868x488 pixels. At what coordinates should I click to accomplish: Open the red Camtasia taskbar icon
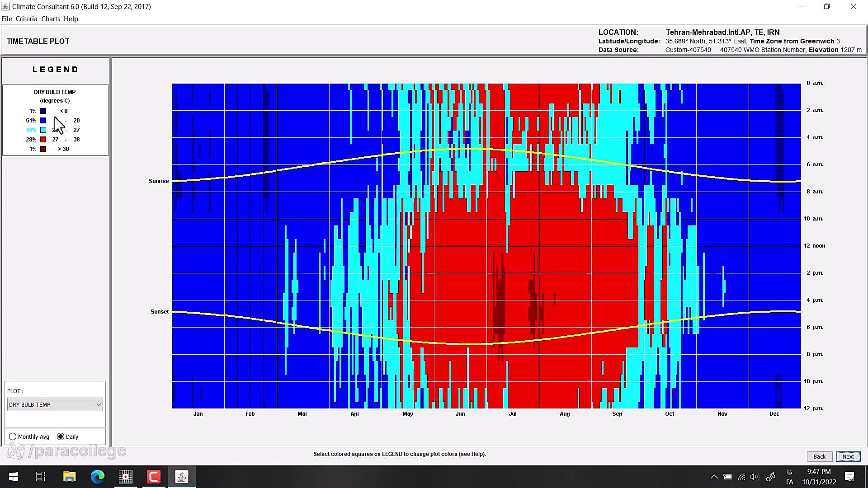[154, 477]
